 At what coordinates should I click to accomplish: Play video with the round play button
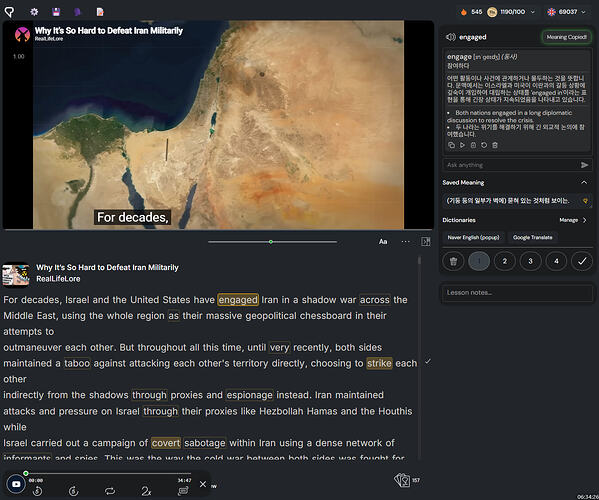pyautogui.click(x=16, y=484)
